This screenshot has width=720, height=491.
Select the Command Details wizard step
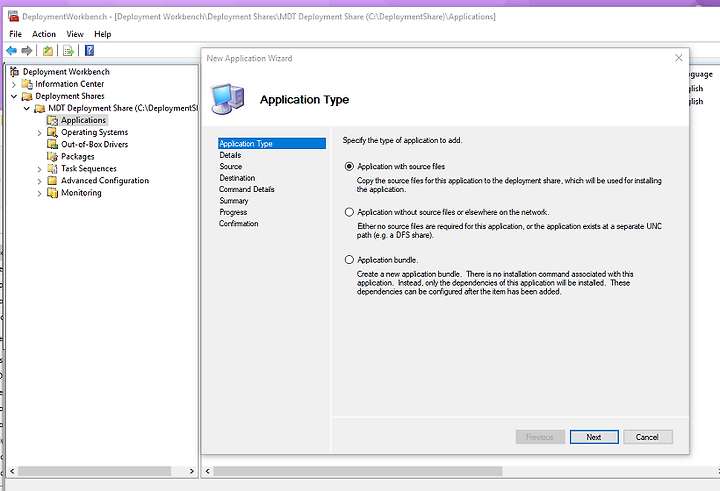click(247, 189)
